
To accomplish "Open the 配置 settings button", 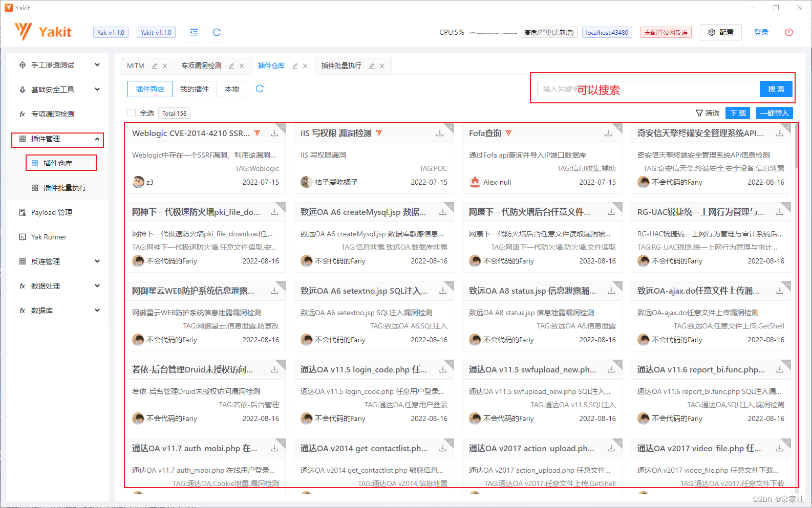I will point(721,32).
